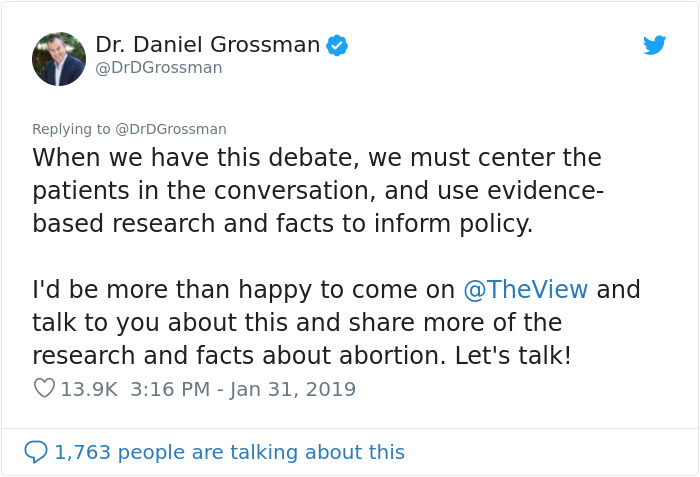Click the speech bubble reply icon

click(36, 452)
